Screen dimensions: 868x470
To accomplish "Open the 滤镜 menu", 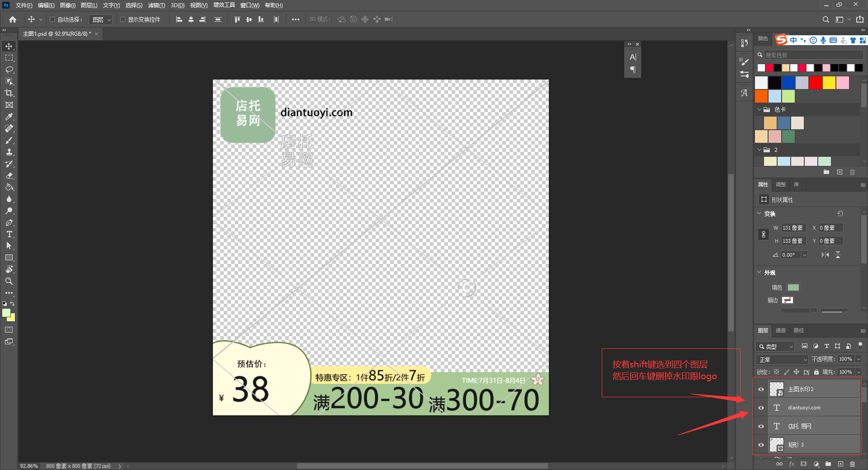I will [156, 5].
